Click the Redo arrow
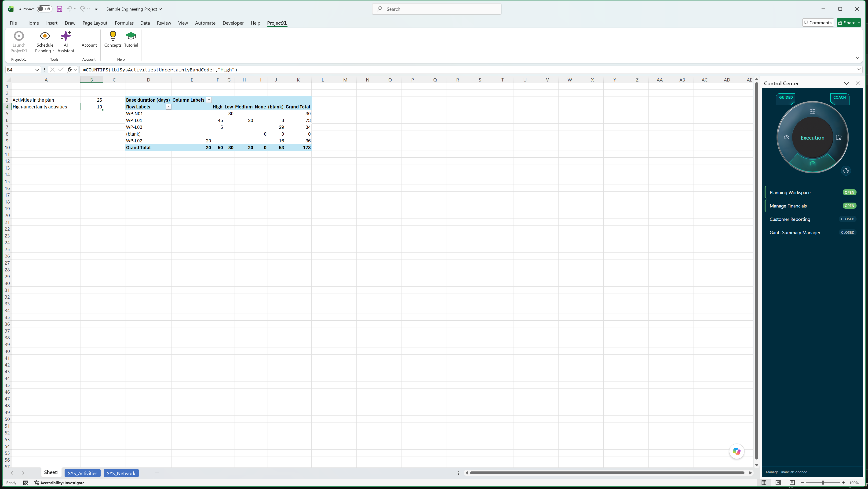The image size is (868, 489). click(x=83, y=9)
